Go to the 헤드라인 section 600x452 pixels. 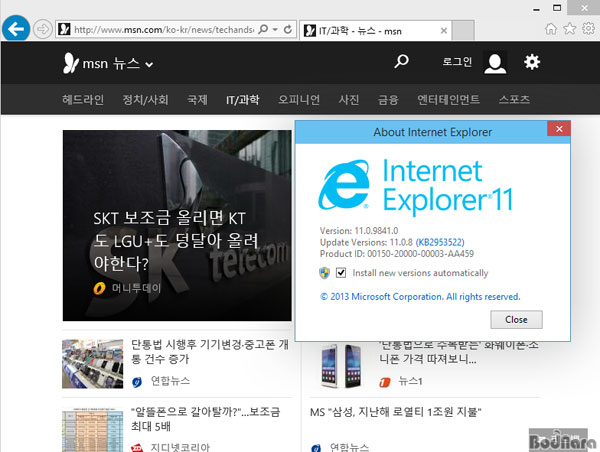pyautogui.click(x=83, y=100)
